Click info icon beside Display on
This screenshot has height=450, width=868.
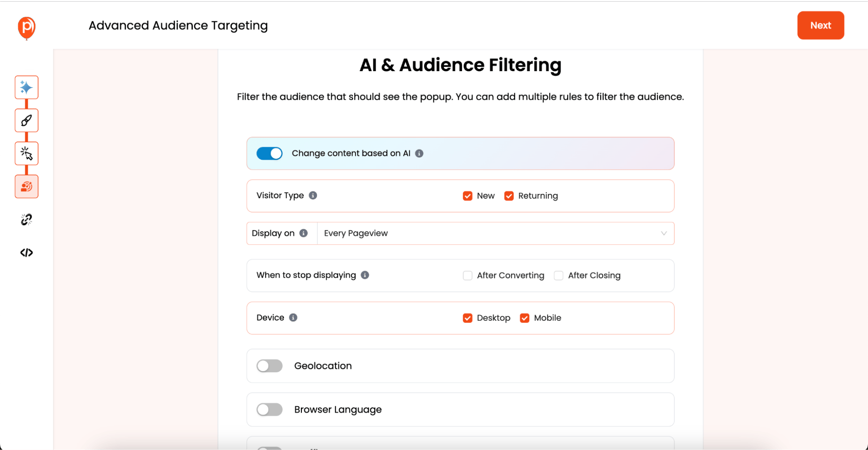pyautogui.click(x=304, y=233)
